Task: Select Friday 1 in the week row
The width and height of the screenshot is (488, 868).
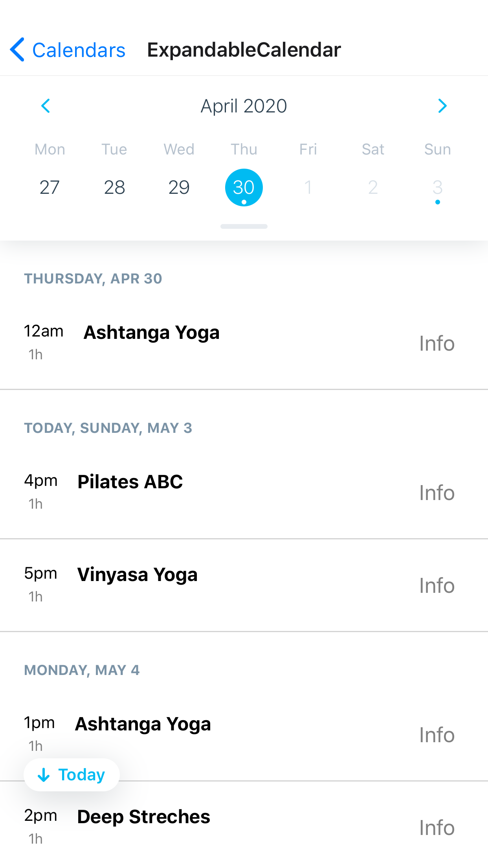Action: click(308, 187)
